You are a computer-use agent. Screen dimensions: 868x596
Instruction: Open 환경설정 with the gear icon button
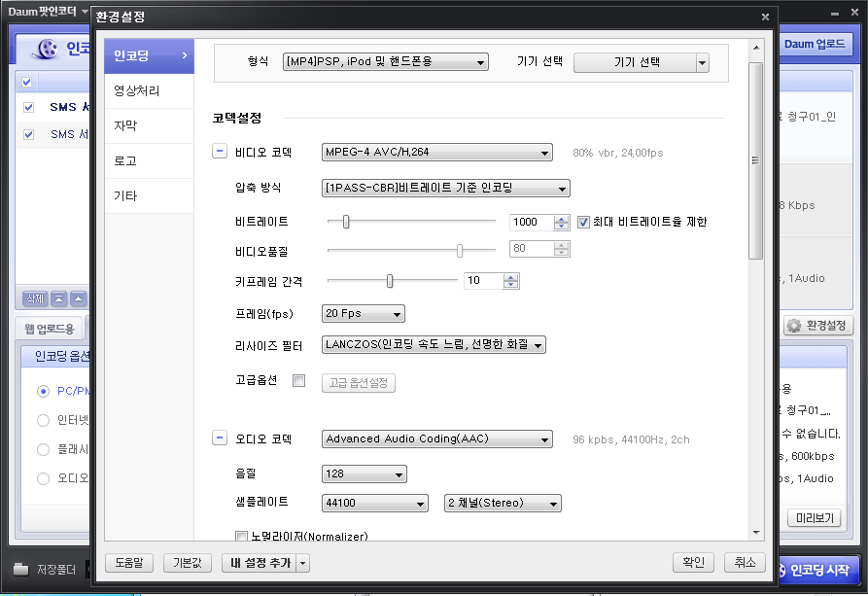[818, 326]
